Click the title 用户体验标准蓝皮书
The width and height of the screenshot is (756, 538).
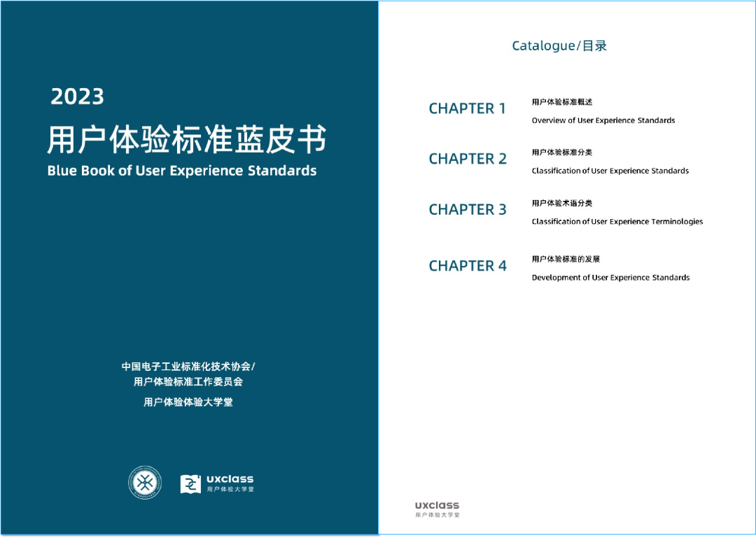click(x=187, y=140)
